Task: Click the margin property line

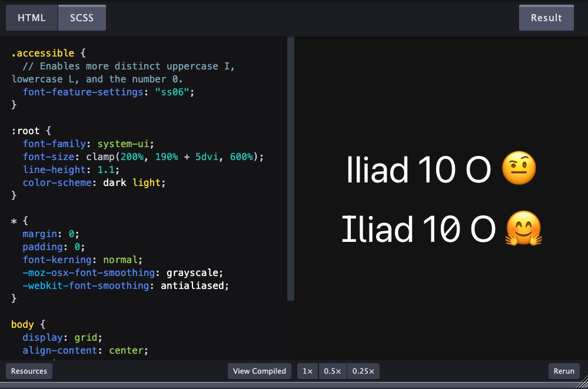Action: pyautogui.click(x=51, y=234)
